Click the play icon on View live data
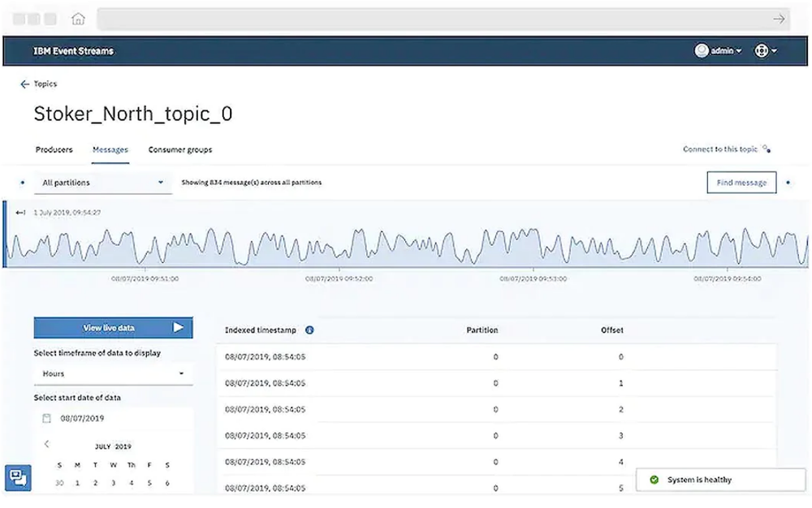The height and width of the screenshot is (508, 812). click(178, 328)
